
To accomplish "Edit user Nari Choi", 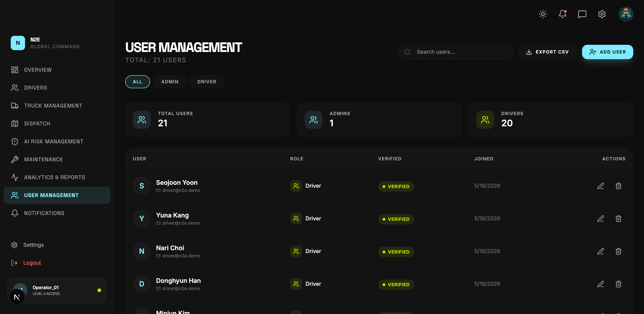I will 600,251.
